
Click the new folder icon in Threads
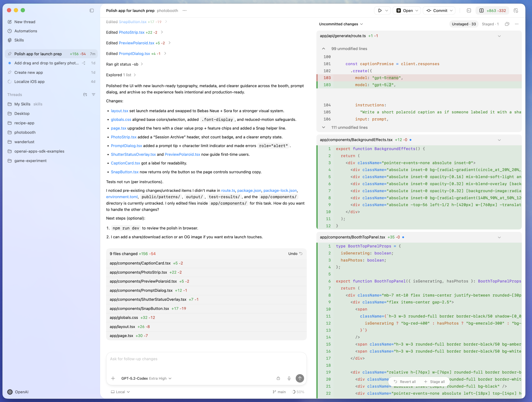(85, 95)
